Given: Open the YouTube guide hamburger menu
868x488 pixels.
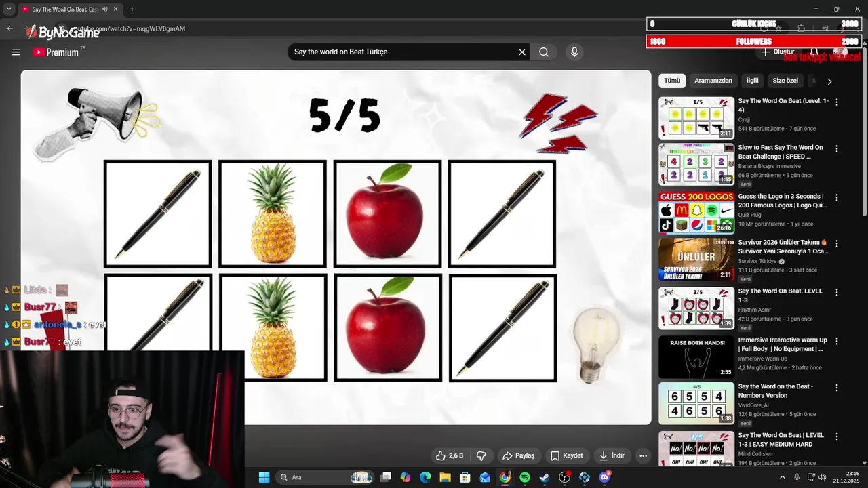Looking at the screenshot, I should (x=16, y=52).
